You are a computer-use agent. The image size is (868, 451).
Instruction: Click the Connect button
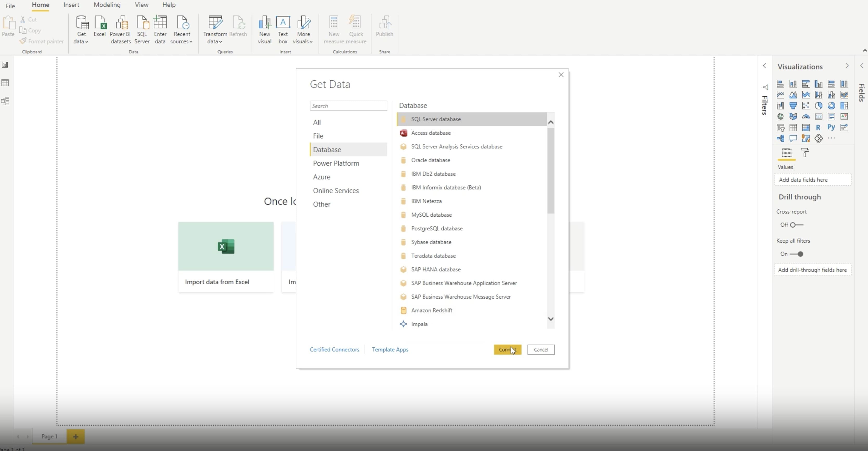pos(507,350)
